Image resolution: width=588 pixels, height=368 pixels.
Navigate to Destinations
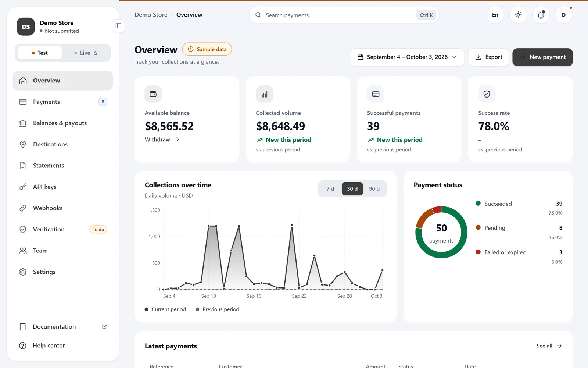[x=63, y=144]
